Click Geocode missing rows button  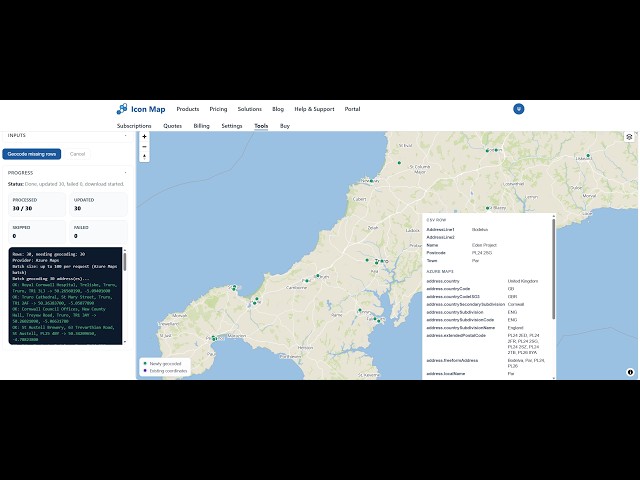pyautogui.click(x=31, y=154)
